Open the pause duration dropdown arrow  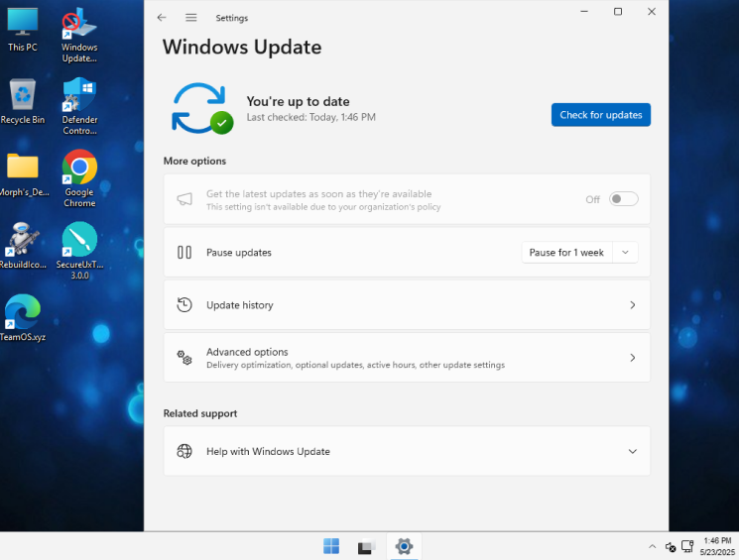point(625,253)
